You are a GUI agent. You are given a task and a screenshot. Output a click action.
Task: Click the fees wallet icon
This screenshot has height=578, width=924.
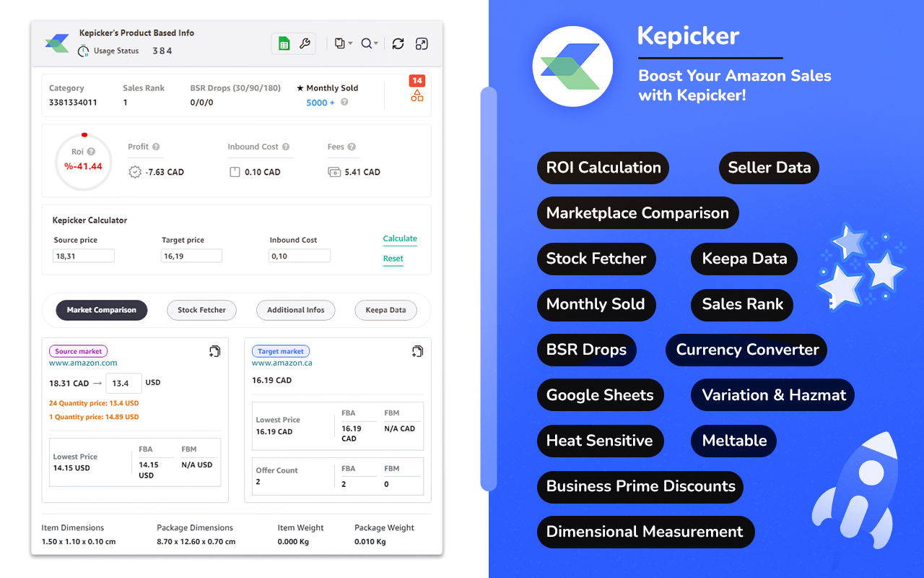tap(334, 172)
